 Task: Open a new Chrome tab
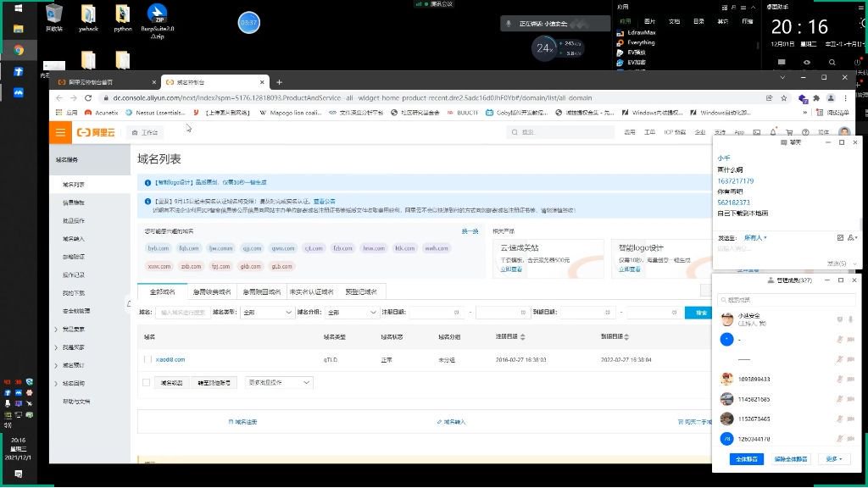tap(279, 82)
